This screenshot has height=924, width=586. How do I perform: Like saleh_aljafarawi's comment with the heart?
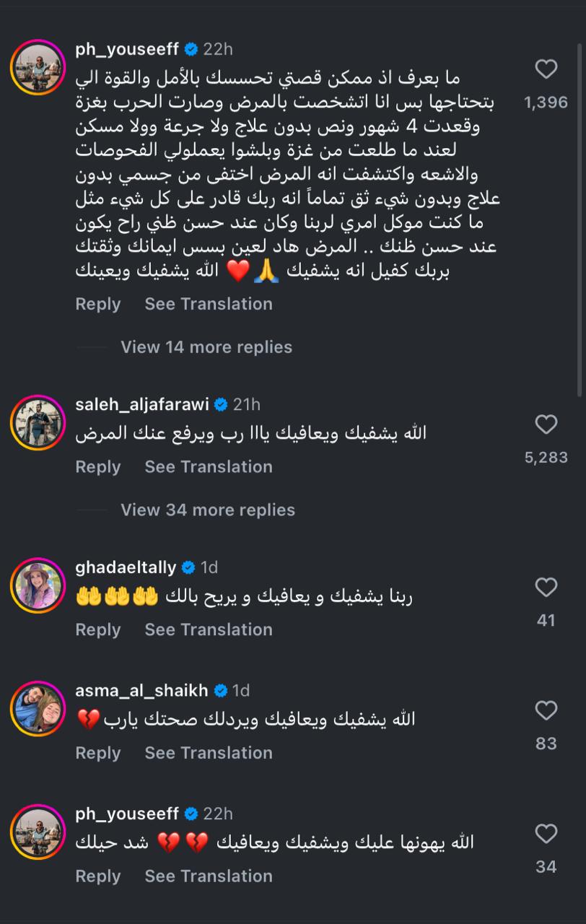(546, 424)
